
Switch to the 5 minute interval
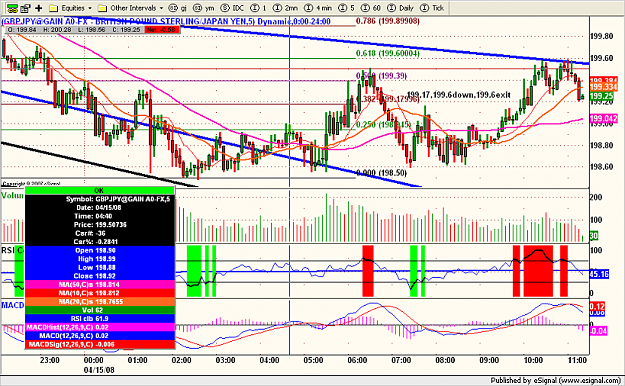click(x=347, y=8)
